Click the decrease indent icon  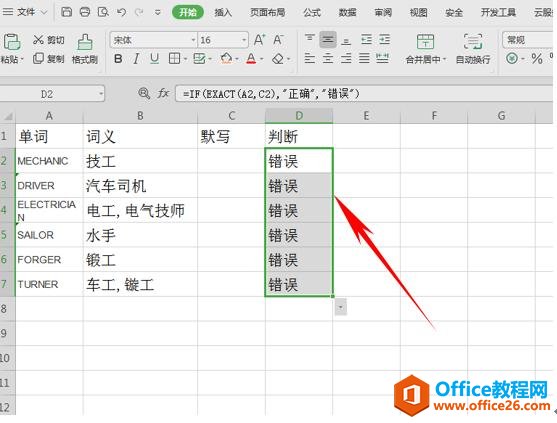(366, 39)
